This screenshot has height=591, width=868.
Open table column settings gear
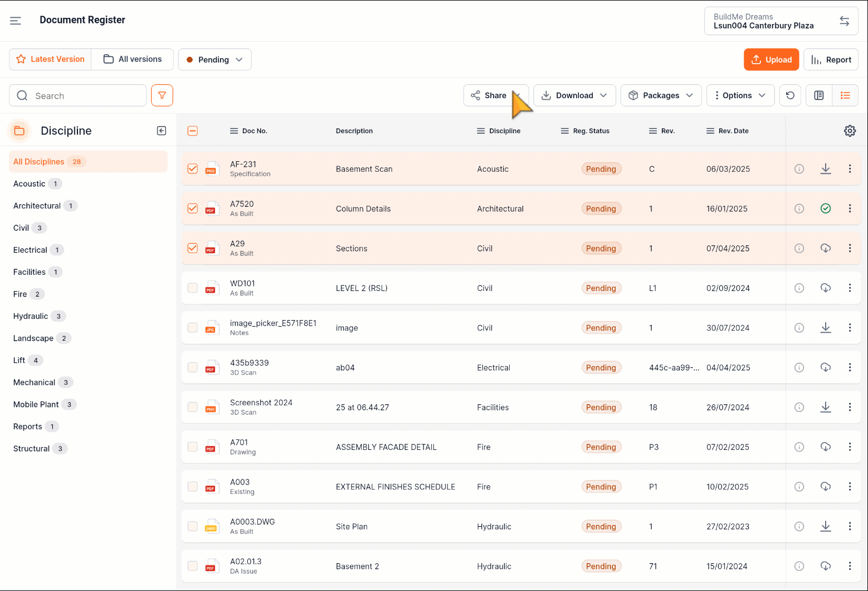click(x=850, y=131)
